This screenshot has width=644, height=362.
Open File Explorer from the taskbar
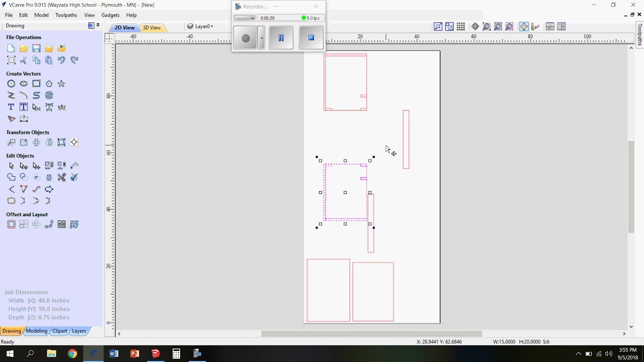pyautogui.click(x=51, y=354)
